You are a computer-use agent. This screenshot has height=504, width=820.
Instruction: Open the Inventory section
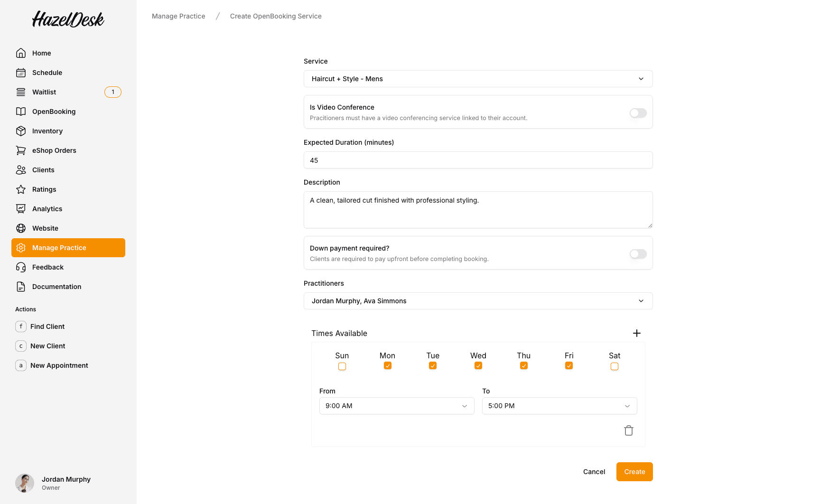(47, 131)
